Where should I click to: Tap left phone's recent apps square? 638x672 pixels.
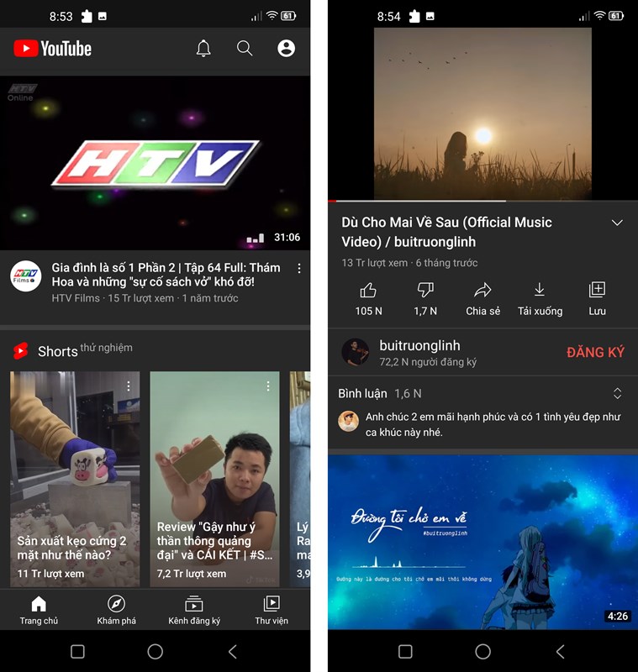[x=77, y=652]
